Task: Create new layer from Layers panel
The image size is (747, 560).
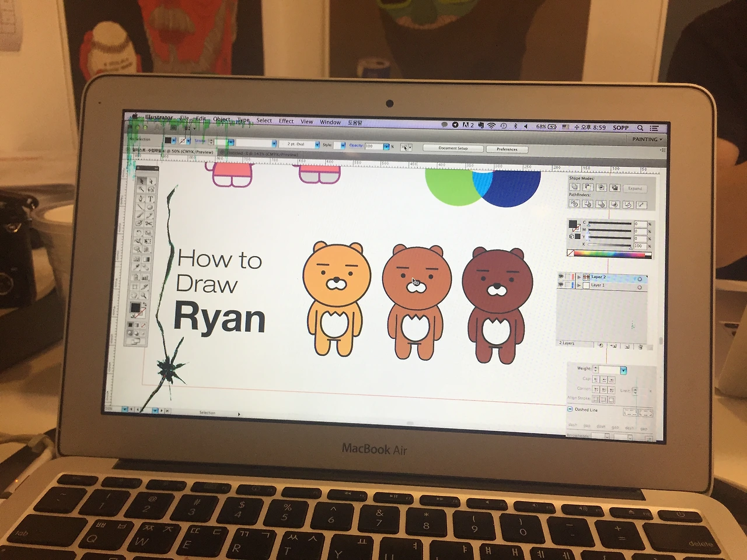Action: point(627,346)
